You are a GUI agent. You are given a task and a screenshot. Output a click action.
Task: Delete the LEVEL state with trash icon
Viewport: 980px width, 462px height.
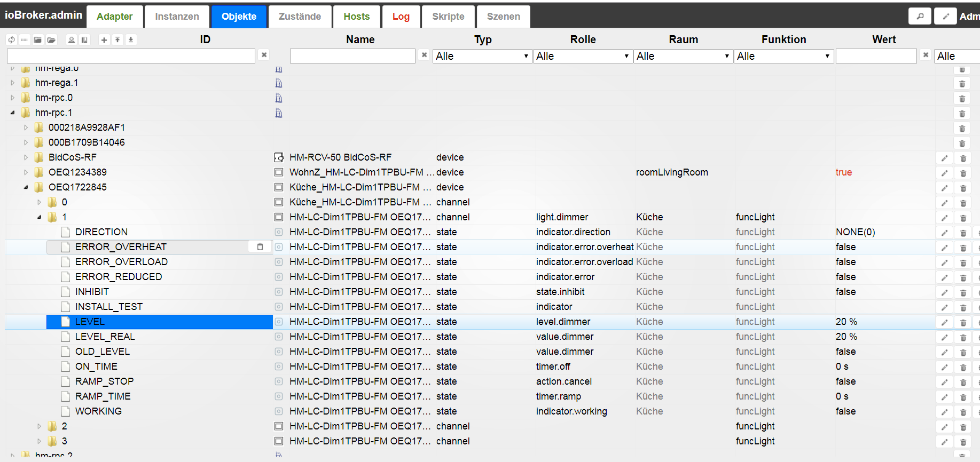point(963,322)
